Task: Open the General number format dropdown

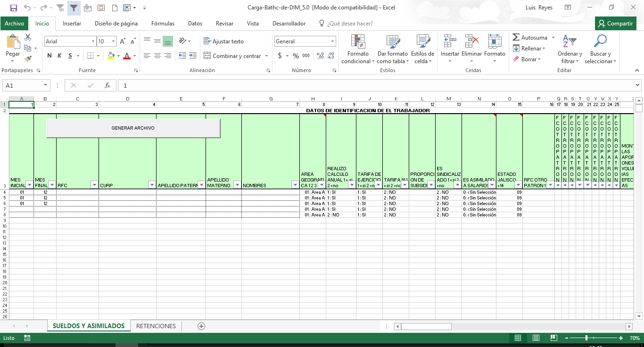Action: 333,41
